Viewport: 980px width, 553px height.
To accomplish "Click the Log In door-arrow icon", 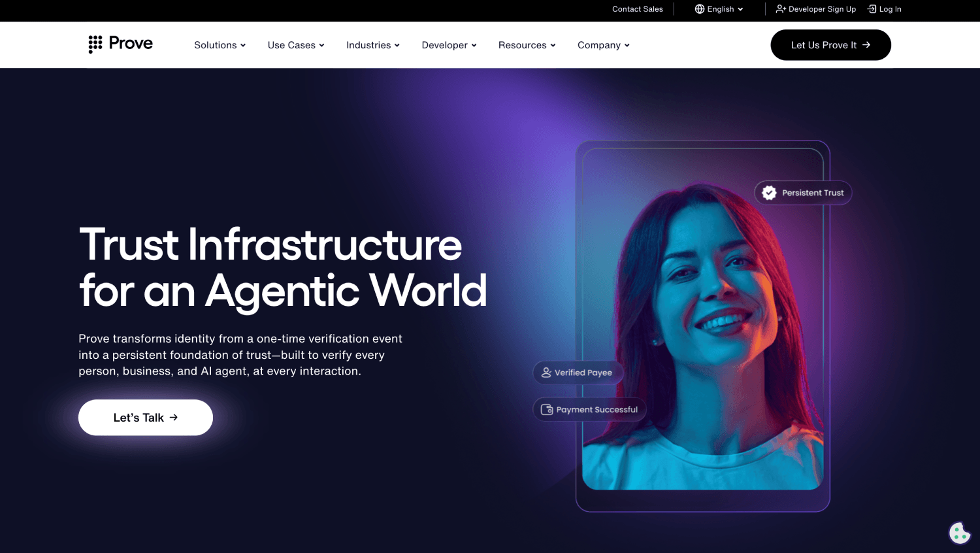I will pos(872,9).
